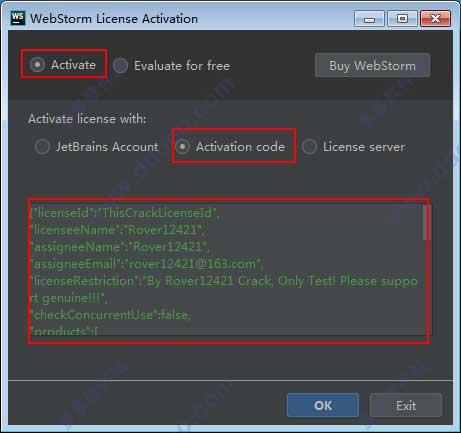Maximize the License Activation dialog
The height and width of the screenshot is (433, 461).
coord(402,19)
